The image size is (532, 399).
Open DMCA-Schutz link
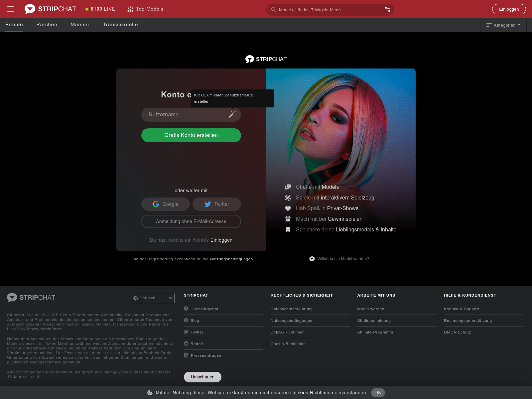pyautogui.click(x=458, y=332)
